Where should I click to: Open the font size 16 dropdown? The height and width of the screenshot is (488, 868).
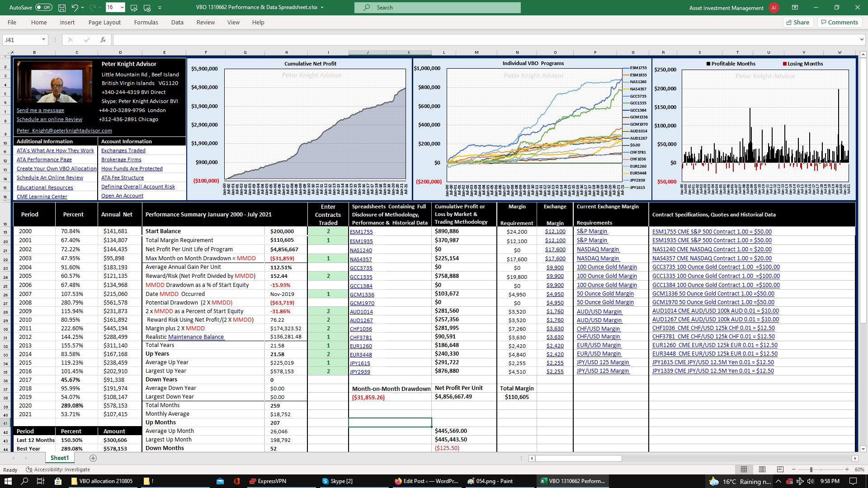(122, 8)
